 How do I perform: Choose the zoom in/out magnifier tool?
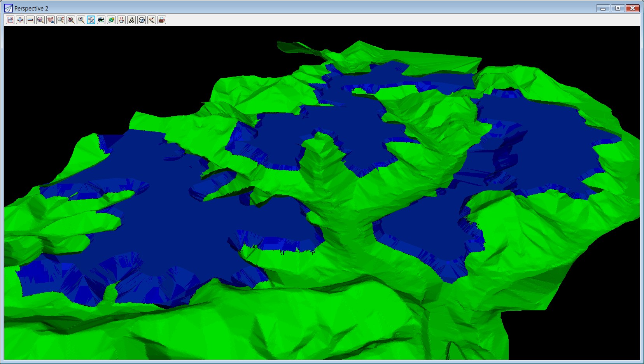point(61,20)
